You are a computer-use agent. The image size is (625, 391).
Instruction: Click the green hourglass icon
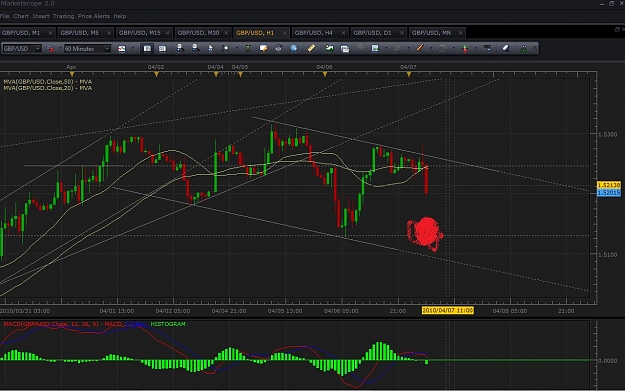point(248,48)
